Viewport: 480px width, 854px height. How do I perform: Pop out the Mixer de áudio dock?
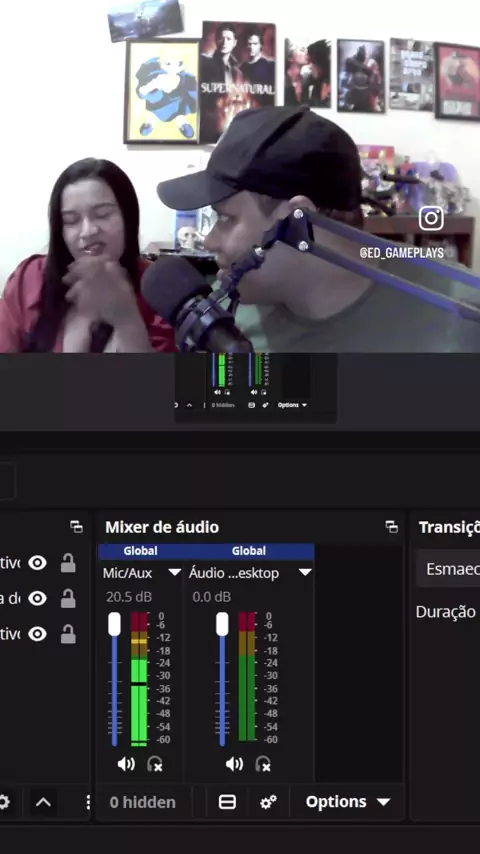(x=391, y=526)
